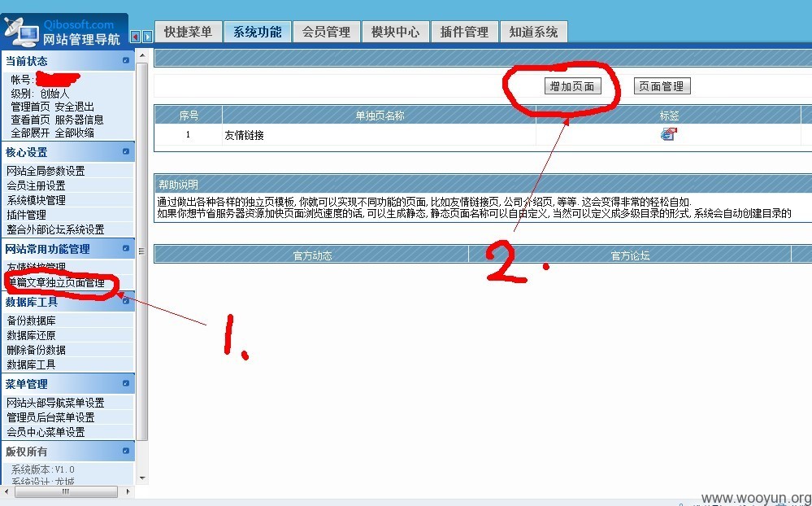
Task: Click the sidebar vertical scrollbar up arrow
Action: 142,55
